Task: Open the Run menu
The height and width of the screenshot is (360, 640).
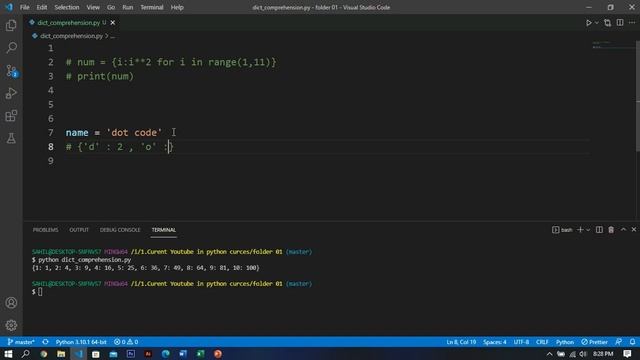Action: (x=128, y=7)
